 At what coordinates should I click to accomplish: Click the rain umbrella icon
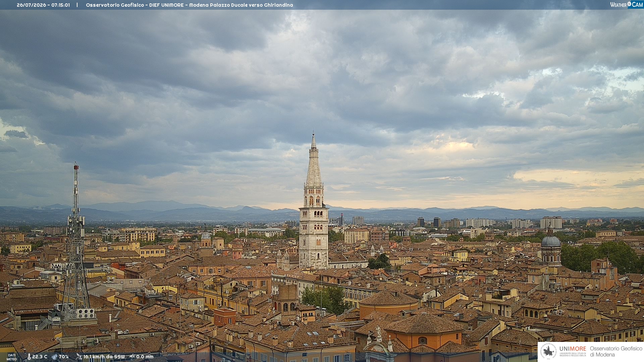pos(132,357)
